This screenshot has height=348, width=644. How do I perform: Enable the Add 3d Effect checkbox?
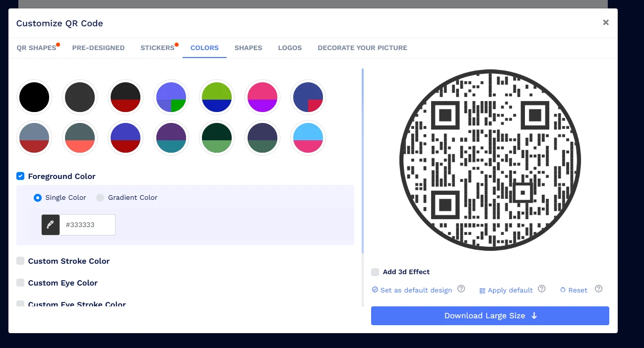(x=375, y=272)
